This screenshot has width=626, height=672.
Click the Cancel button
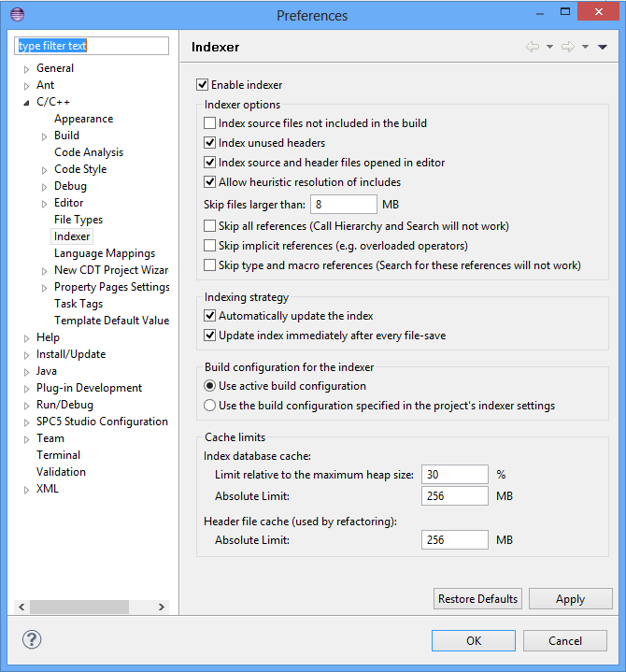click(565, 641)
